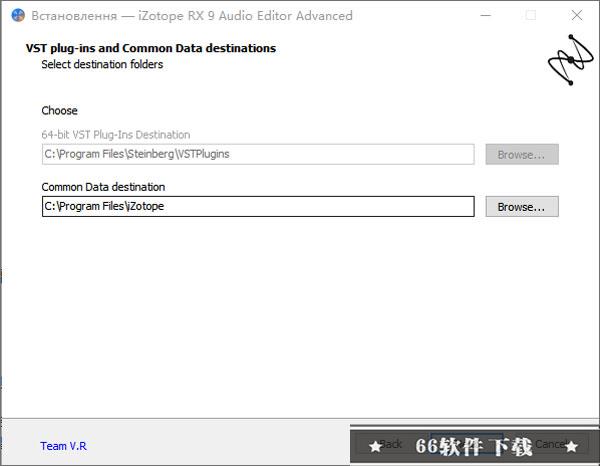
Task: Browse for the Common Data destination folder
Action: (x=522, y=207)
